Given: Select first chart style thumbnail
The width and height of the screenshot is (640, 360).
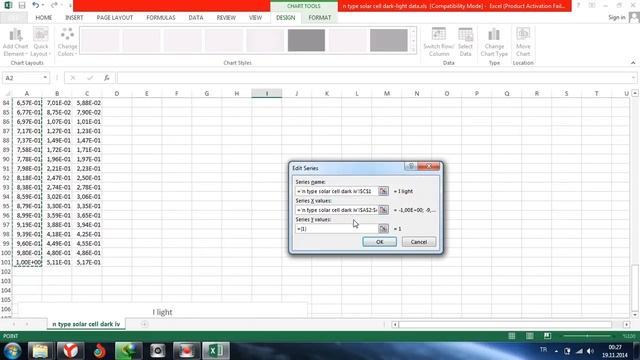Looking at the screenshot, I should [100, 40].
